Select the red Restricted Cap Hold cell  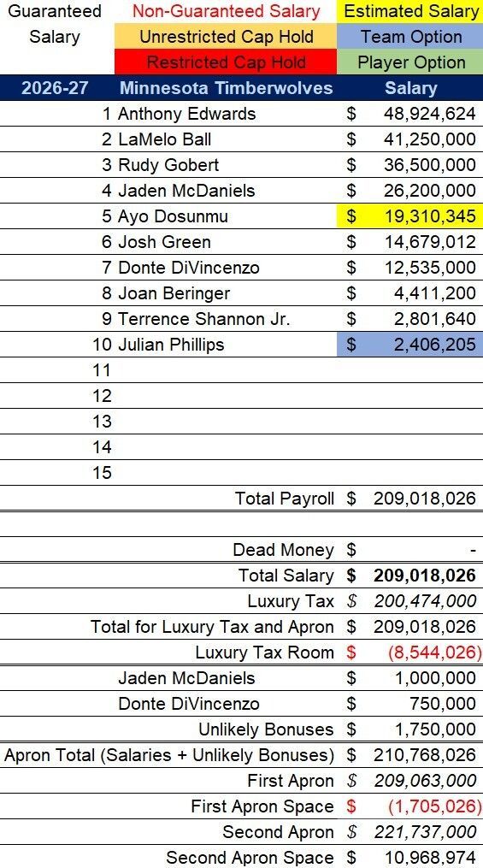click(226, 62)
